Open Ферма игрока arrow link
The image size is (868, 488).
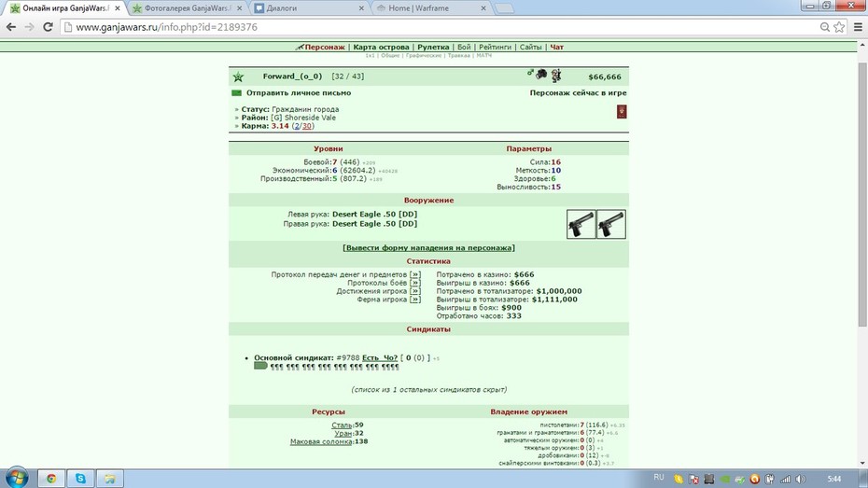(415, 300)
